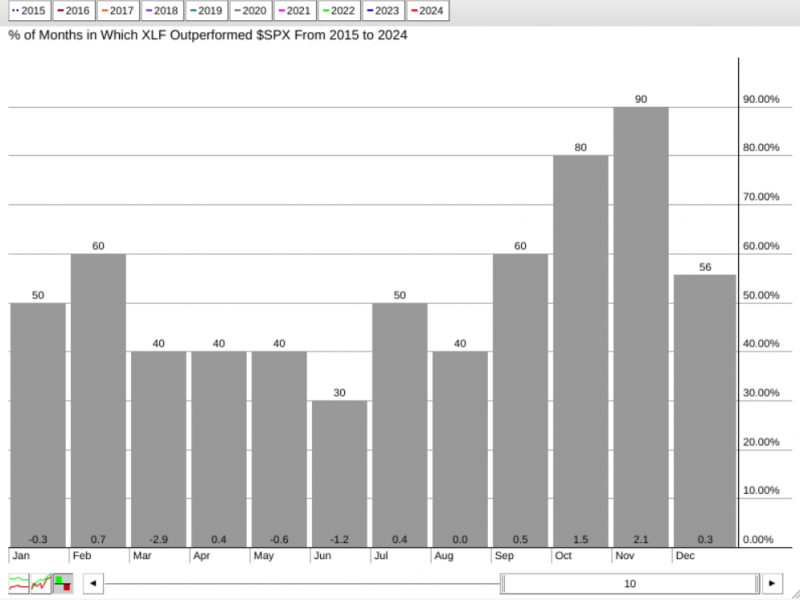800x600 pixels.
Task: Click the March bar with -2.9
Action: 158,449
